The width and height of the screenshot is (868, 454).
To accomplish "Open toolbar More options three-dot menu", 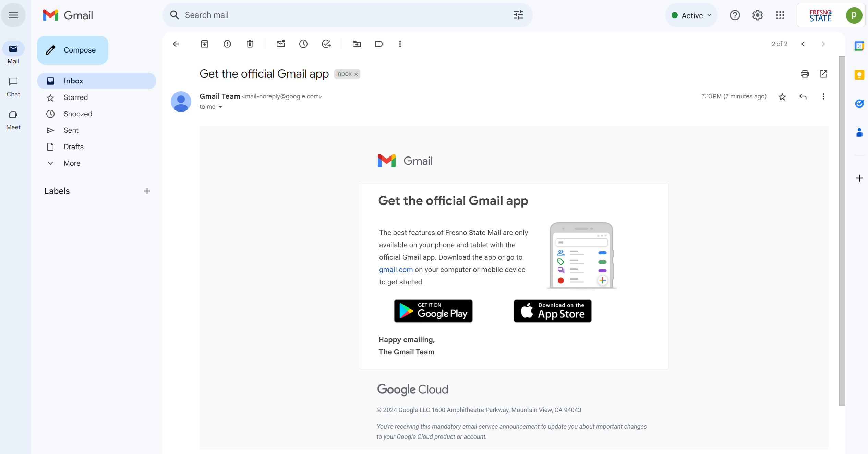I will coord(400,44).
